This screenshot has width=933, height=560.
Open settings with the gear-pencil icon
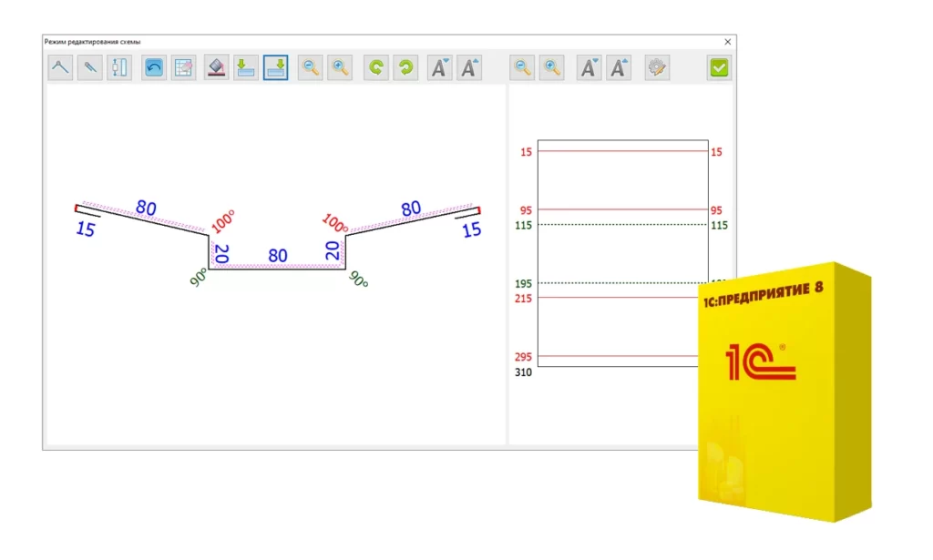click(x=657, y=67)
